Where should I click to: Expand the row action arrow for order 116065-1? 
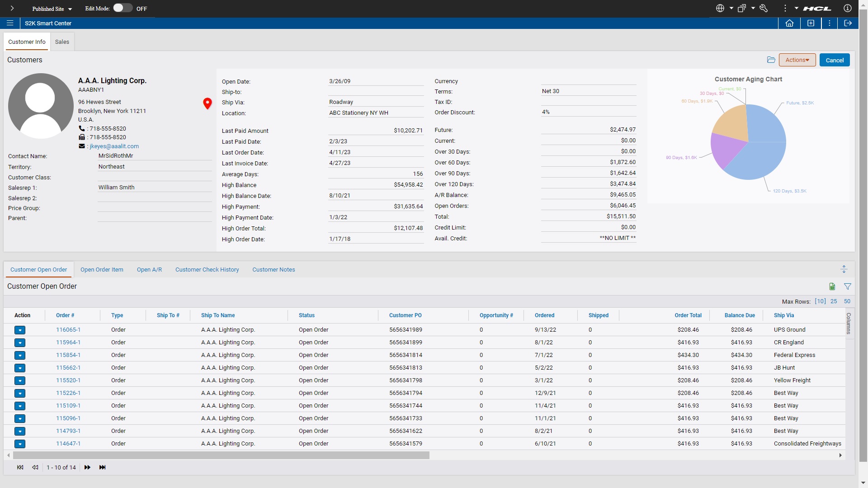pyautogui.click(x=20, y=330)
